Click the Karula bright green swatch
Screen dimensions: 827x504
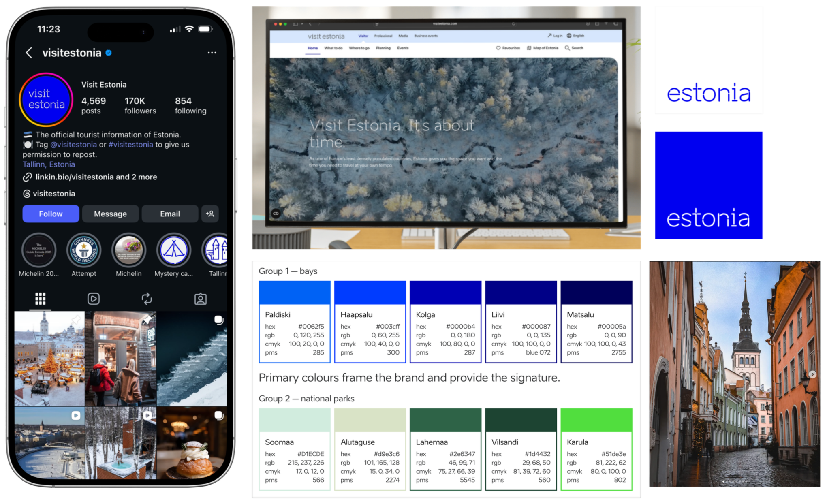click(x=596, y=420)
